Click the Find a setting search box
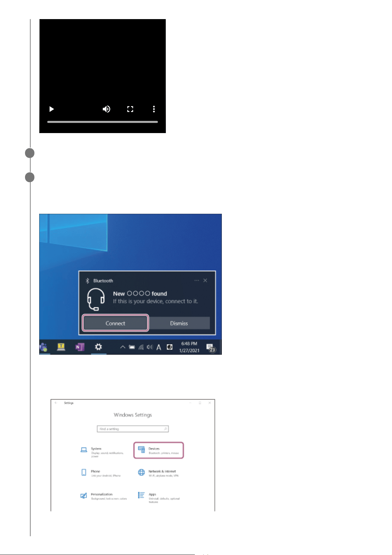The height and width of the screenshot is (555, 392). 133,429
